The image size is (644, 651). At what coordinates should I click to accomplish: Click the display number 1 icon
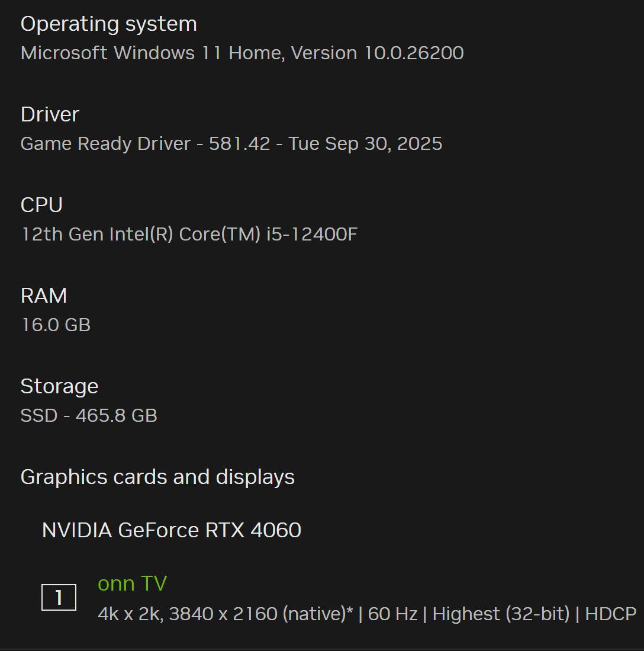coord(59,597)
